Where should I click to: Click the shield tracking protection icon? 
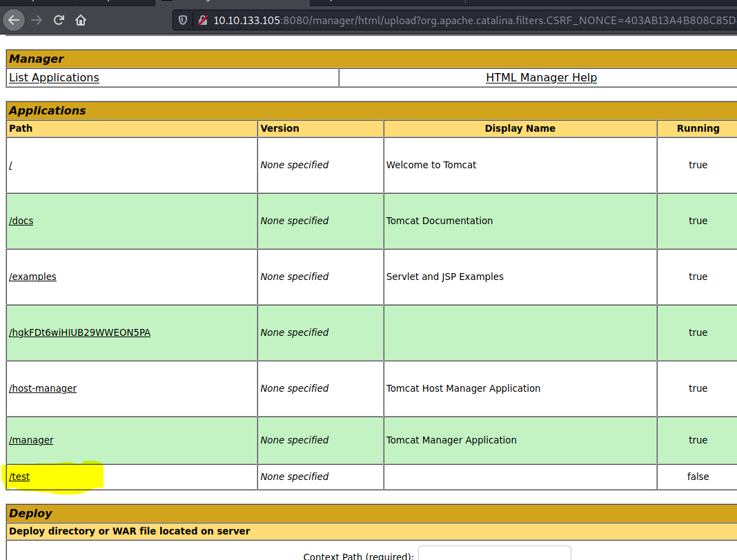[x=183, y=20]
